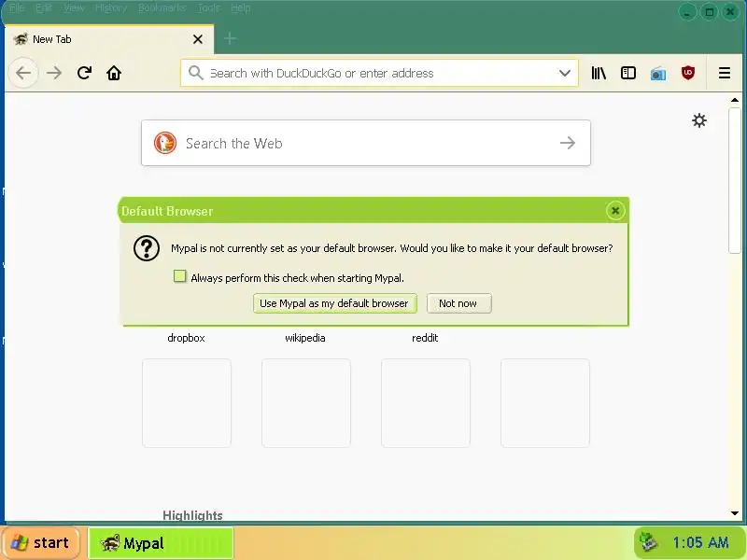Show sidebars icon in toolbar
This screenshot has width=747, height=560.
pos(627,73)
